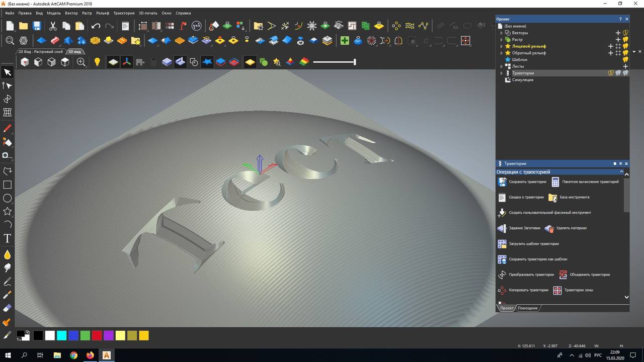Open the Рельеф menu
The width and height of the screenshot is (644, 362).
click(102, 13)
